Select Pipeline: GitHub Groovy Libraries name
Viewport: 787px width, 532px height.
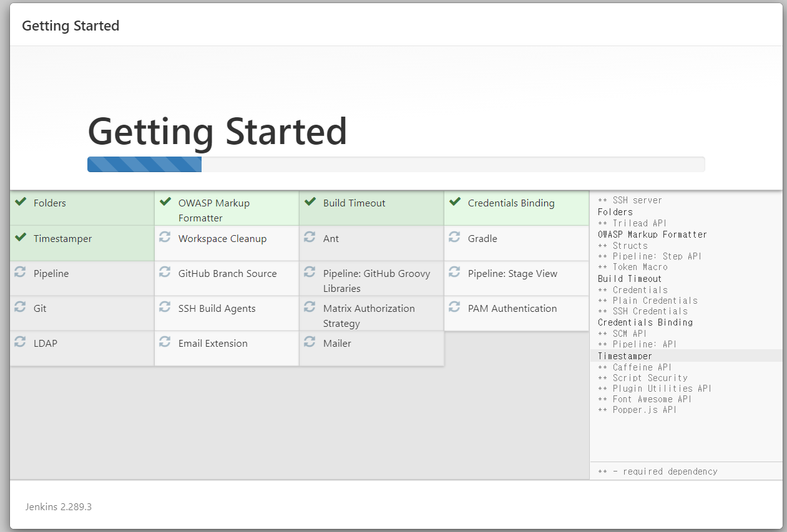[x=377, y=281]
